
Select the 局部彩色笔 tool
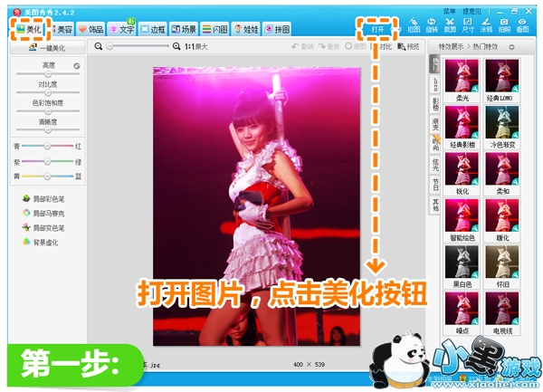click(43, 199)
